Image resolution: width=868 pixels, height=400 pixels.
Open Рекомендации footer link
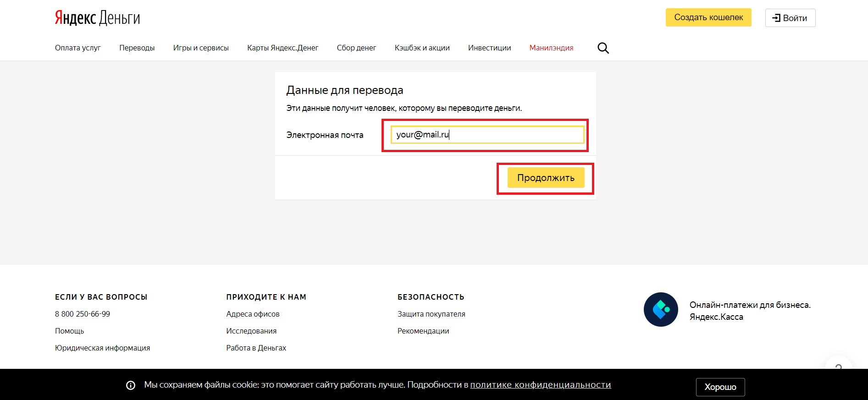point(423,331)
